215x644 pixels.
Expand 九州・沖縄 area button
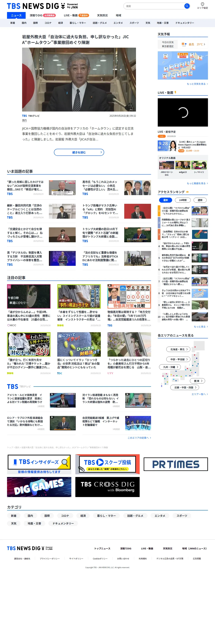pos(170,367)
